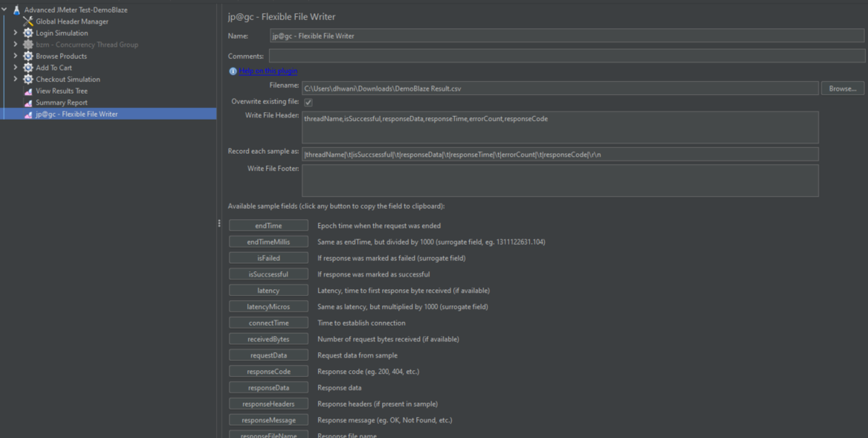Click the Record each sample as field
This screenshot has height=438, width=868.
[560, 154]
